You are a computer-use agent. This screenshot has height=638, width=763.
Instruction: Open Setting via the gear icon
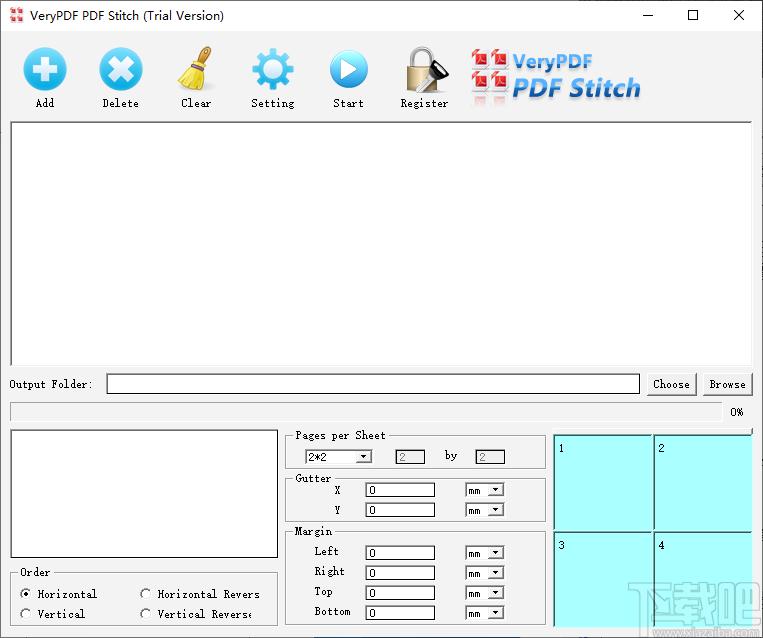click(x=272, y=69)
